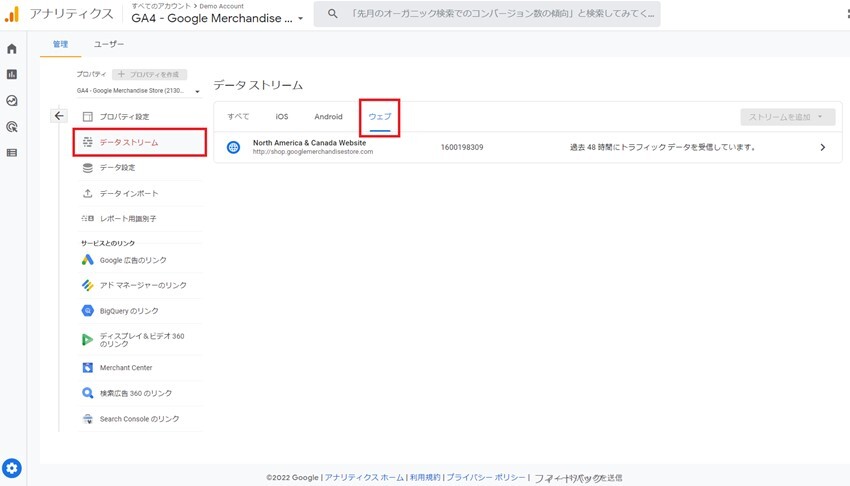
Task: Open Google 広告のリンク menu item
Action: tap(133, 260)
